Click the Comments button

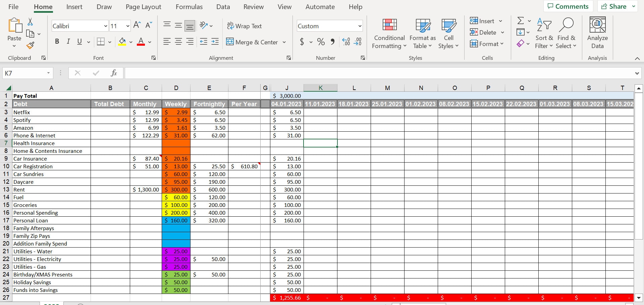pos(568,6)
